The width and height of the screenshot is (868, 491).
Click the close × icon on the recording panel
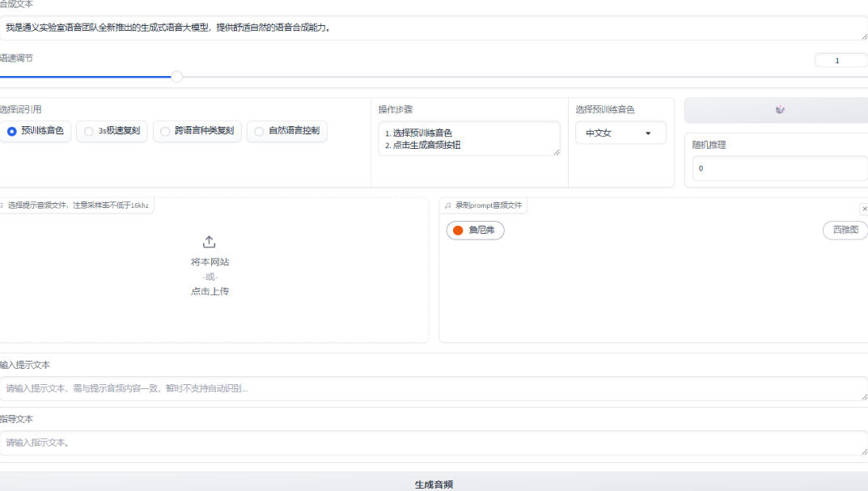coord(864,209)
